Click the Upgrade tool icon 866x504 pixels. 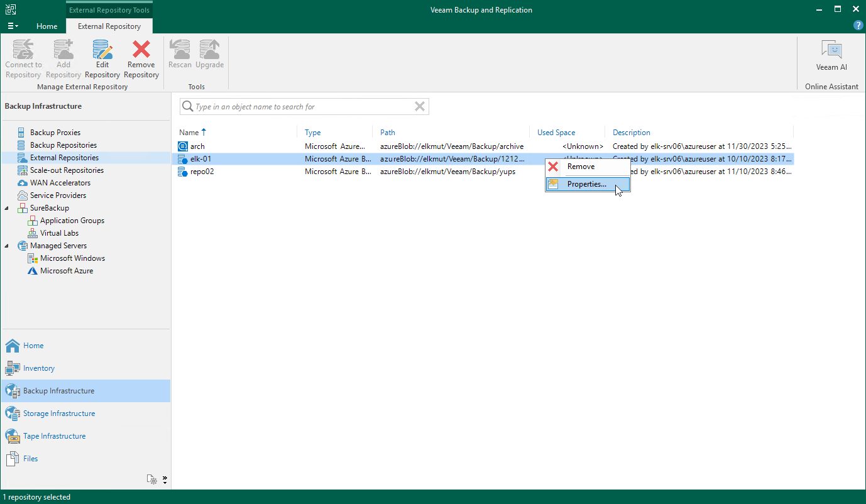pyautogui.click(x=209, y=49)
